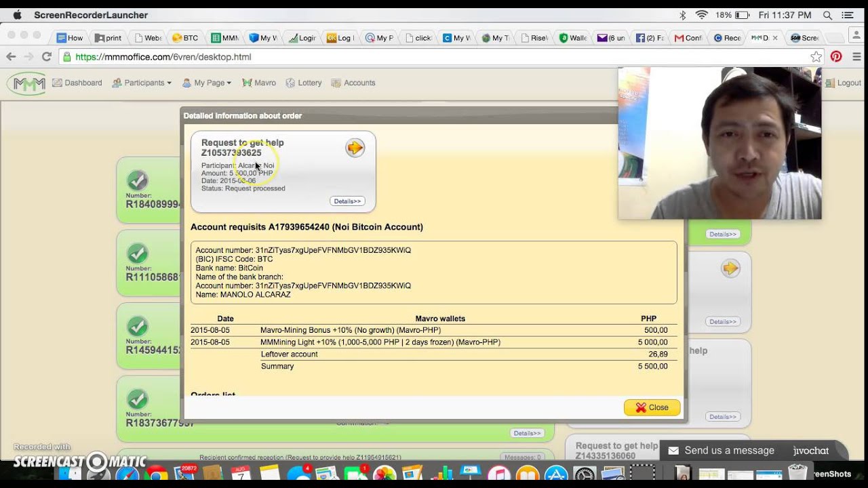868x488 pixels.
Task: Open Details for the right-side arrow card
Action: [x=722, y=322]
